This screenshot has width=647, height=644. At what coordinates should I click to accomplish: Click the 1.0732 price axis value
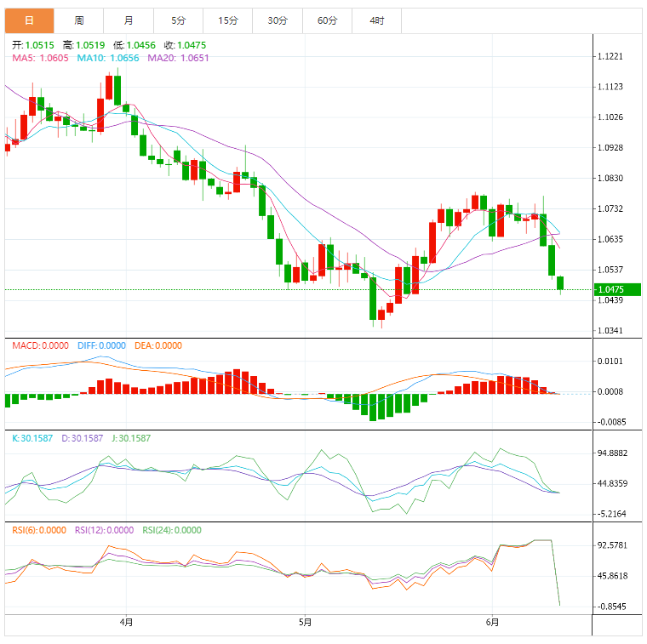610,209
